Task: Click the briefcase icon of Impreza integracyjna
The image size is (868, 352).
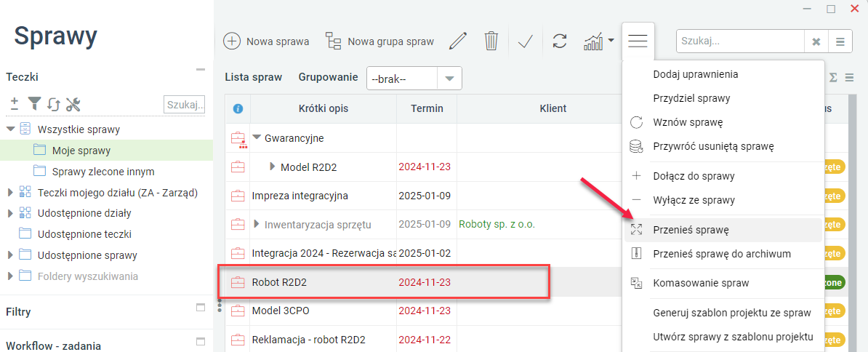Action: click(238, 196)
